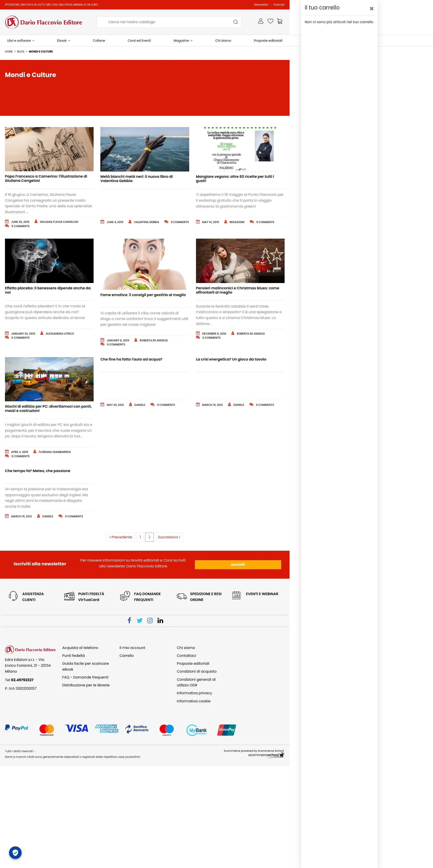Image resolution: width=433 pixels, height=868 pixels.
Task: Open the Facebook social icon
Action: 129,620
